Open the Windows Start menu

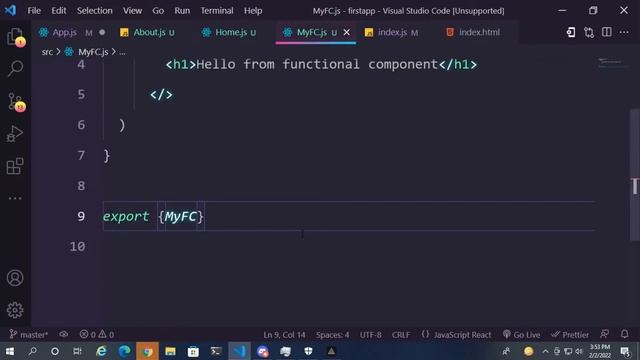point(10,351)
